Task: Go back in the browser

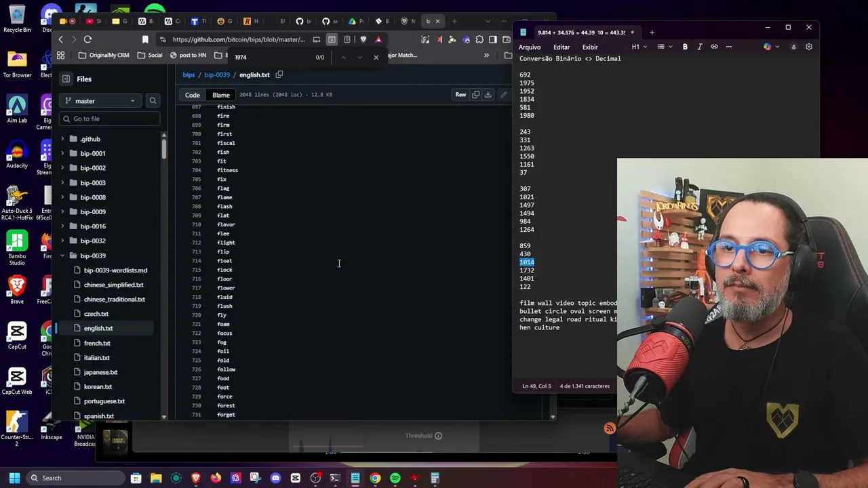Action: click(60, 39)
